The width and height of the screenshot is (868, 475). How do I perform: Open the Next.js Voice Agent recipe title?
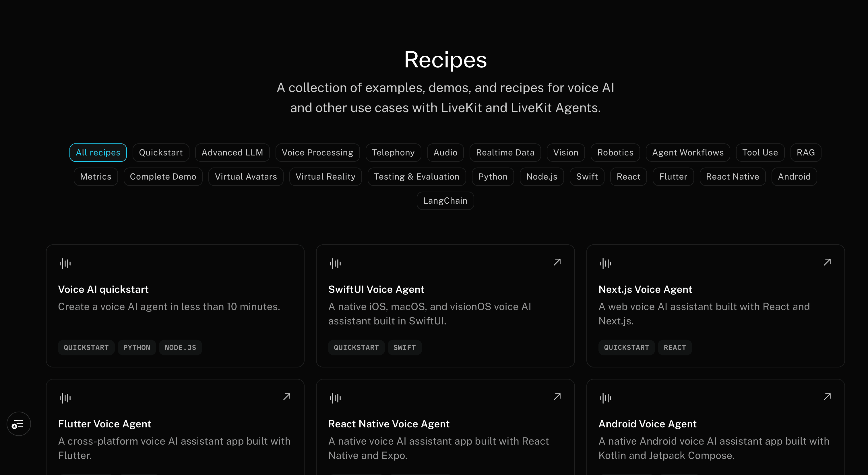[x=645, y=289]
